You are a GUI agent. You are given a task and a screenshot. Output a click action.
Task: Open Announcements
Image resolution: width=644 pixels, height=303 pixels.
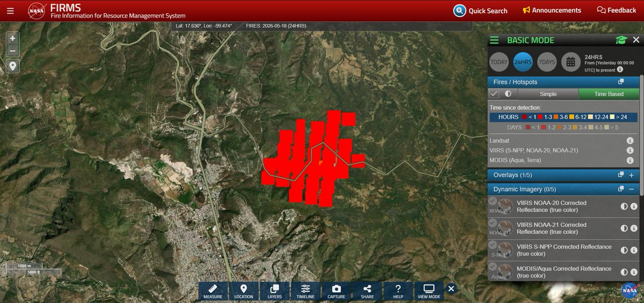pos(552,10)
